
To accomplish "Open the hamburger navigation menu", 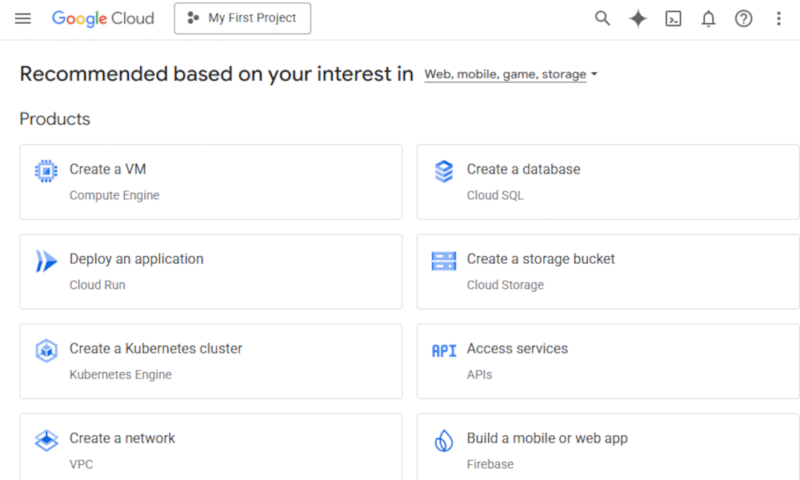I will coord(22,19).
